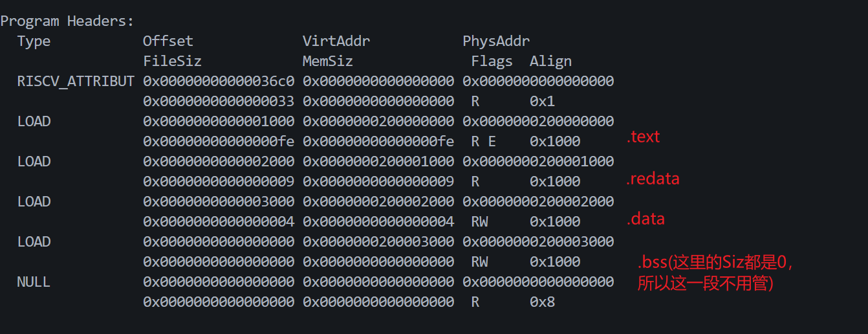Select the FileSiz column header

tap(172, 61)
